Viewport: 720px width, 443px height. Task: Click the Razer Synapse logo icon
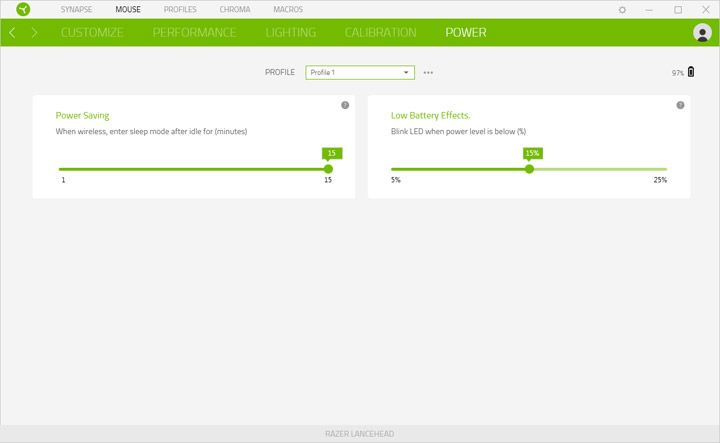(23, 9)
